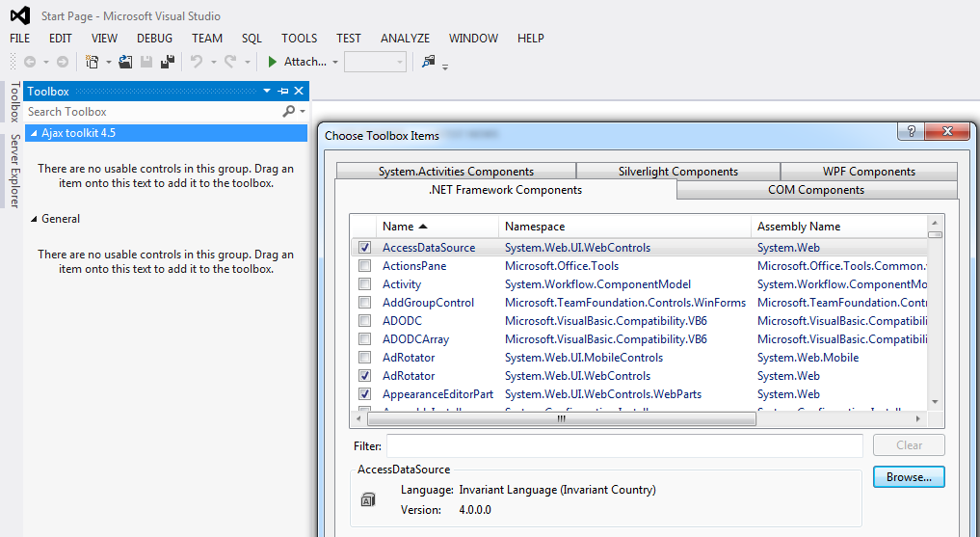The image size is (980, 537).
Task: Click the Search Toolbox field
Action: pyautogui.click(x=153, y=111)
